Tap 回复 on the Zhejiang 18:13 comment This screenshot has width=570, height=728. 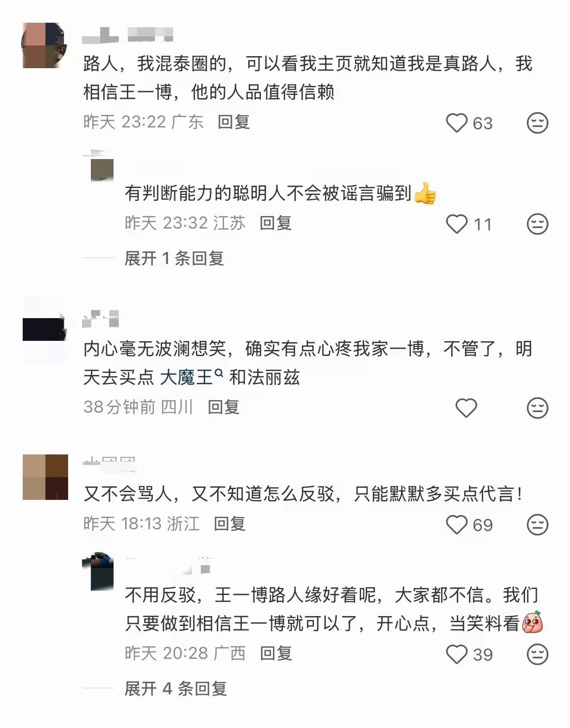(230, 524)
